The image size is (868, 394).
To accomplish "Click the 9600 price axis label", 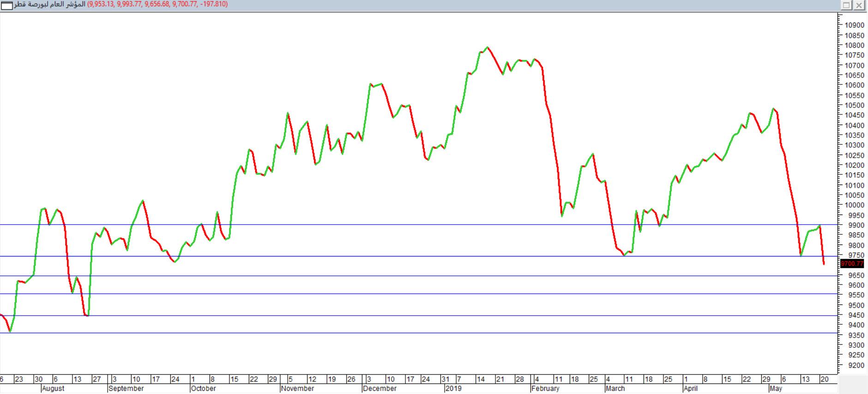I will (856, 285).
